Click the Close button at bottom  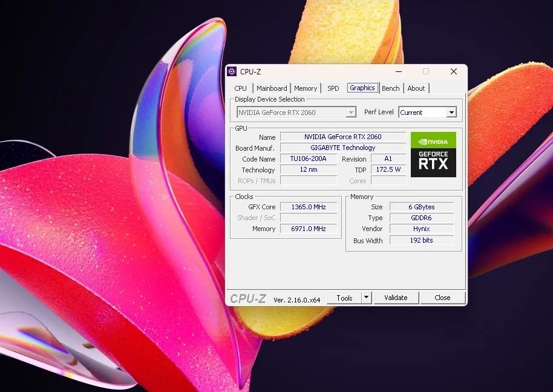pos(443,298)
